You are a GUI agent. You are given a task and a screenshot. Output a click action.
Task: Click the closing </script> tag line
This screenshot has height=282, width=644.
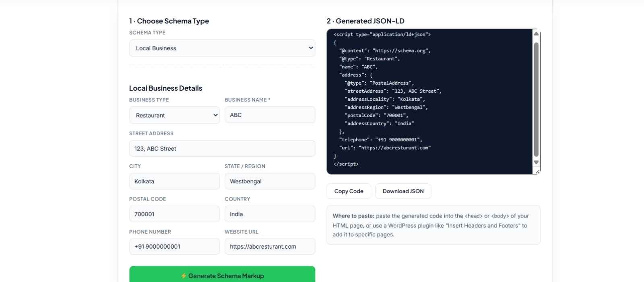(x=346, y=164)
